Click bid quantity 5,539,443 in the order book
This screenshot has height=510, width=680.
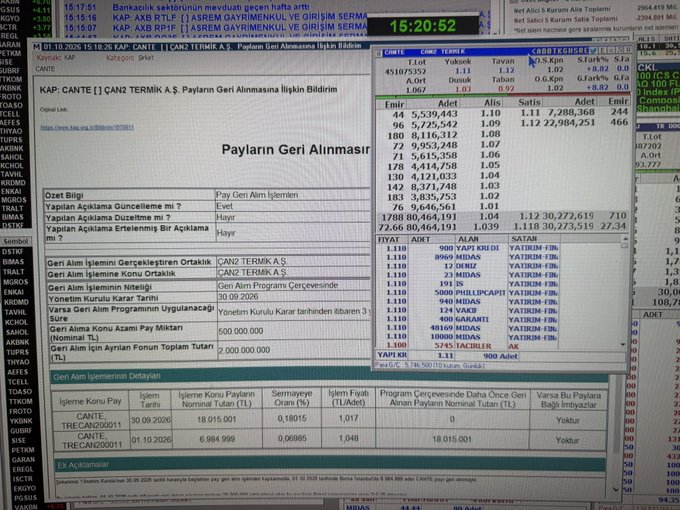click(x=434, y=114)
